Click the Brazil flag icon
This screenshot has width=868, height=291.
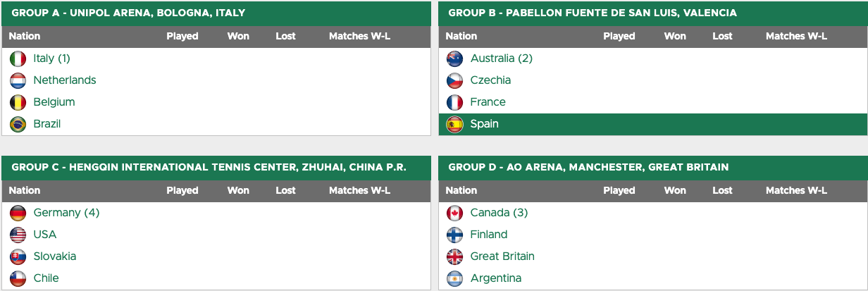point(18,125)
